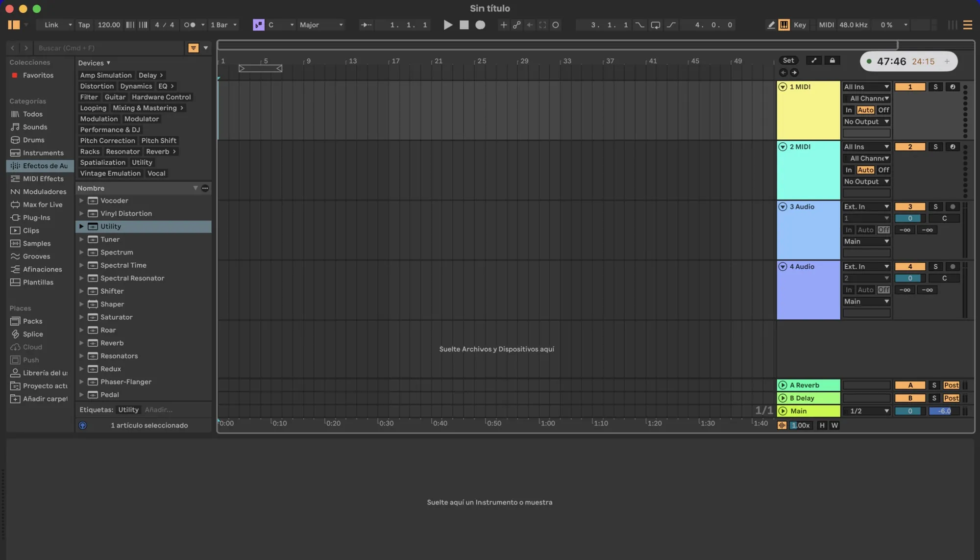Screen dimensions: 980x560
Task: Arm track 2 MIDI for recording
Action: click(953, 147)
